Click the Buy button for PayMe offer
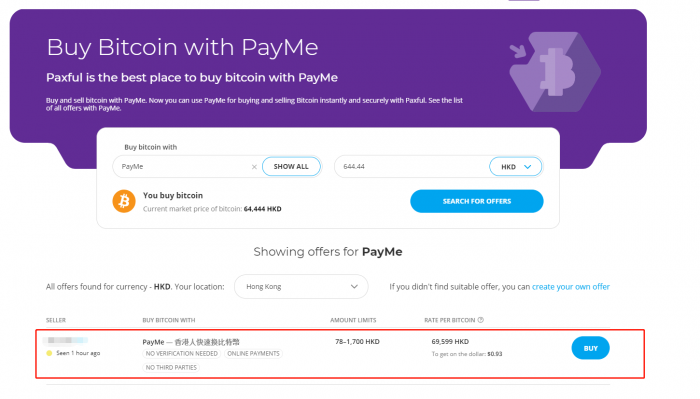The height and width of the screenshot is (399, 700). [x=590, y=348]
